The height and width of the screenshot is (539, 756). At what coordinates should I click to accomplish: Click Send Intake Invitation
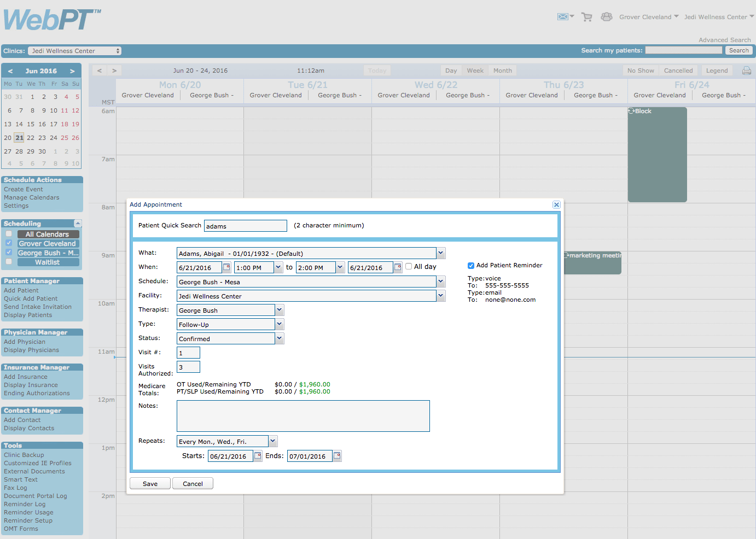(38, 307)
